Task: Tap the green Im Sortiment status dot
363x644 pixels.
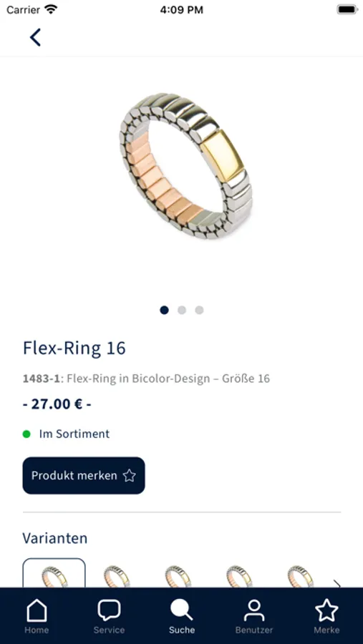Action: 26,434
